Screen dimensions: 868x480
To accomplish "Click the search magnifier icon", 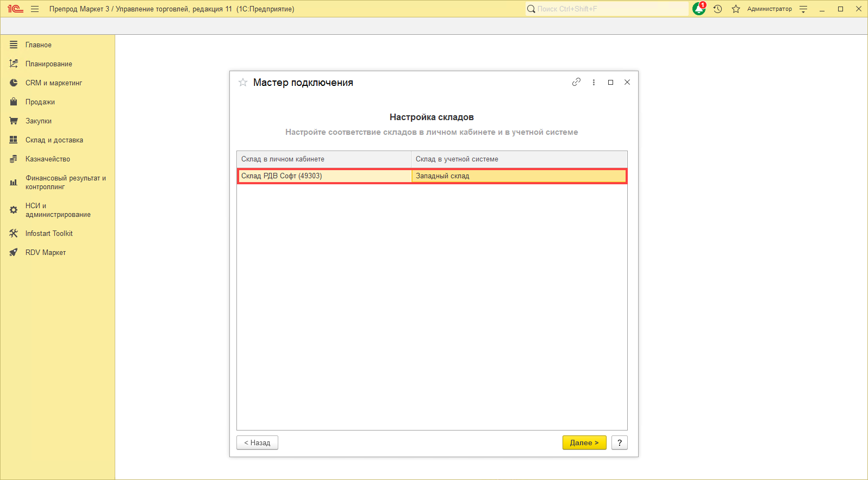I will 531,9.
